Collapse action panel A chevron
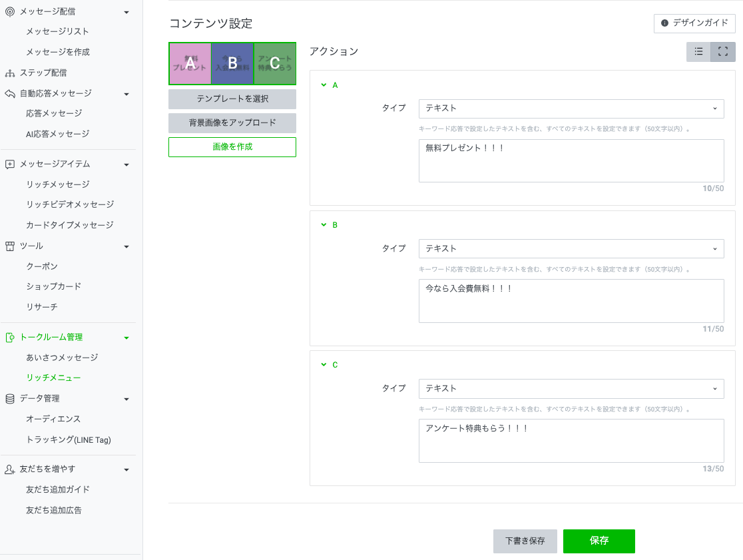The height and width of the screenshot is (560, 743). pyautogui.click(x=324, y=85)
